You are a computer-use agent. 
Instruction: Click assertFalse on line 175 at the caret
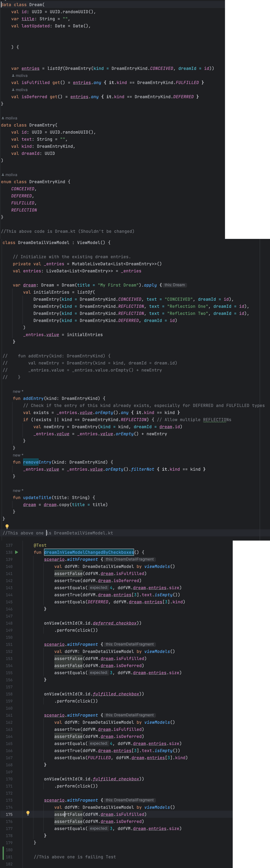[68, 814]
